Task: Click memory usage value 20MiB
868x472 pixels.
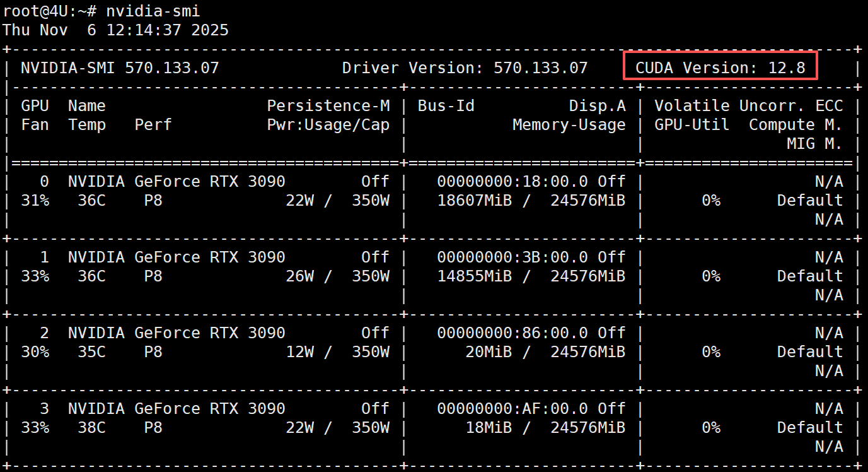Action: click(489, 351)
